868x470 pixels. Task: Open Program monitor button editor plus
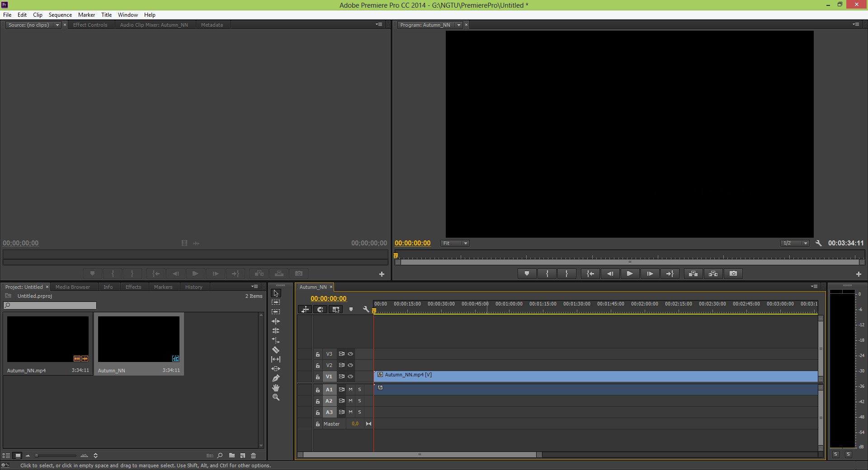[x=859, y=274]
